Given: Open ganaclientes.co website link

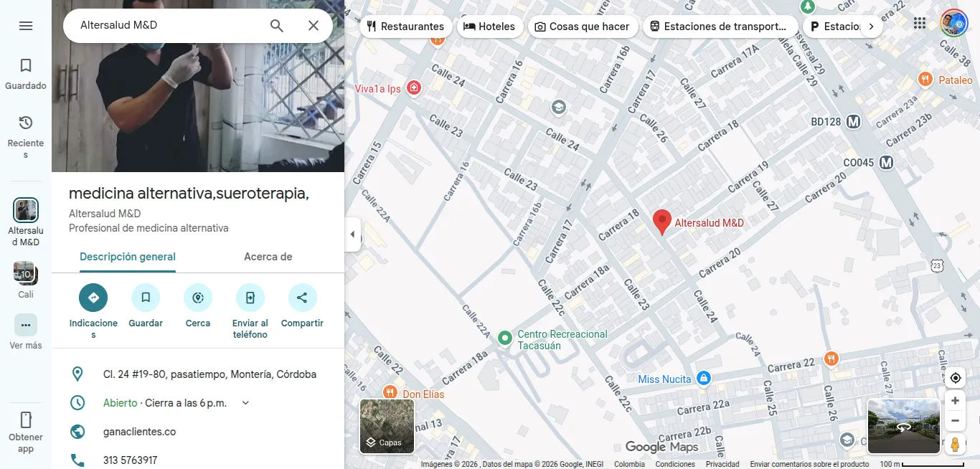Looking at the screenshot, I should pyautogui.click(x=139, y=432).
